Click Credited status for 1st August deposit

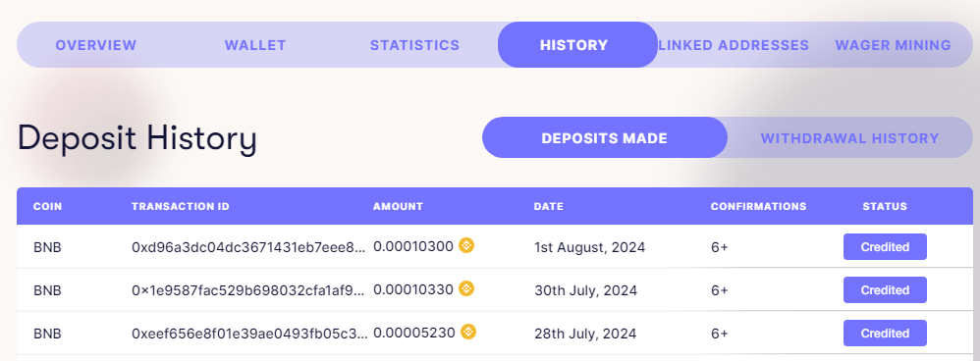pos(885,246)
